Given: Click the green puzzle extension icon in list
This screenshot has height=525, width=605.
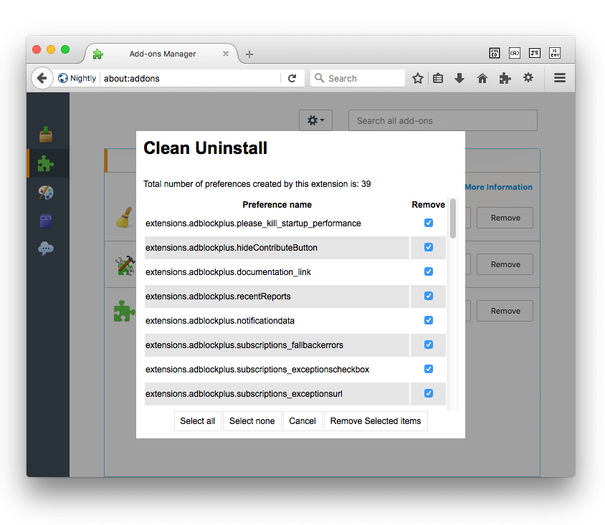Looking at the screenshot, I should click(x=124, y=311).
